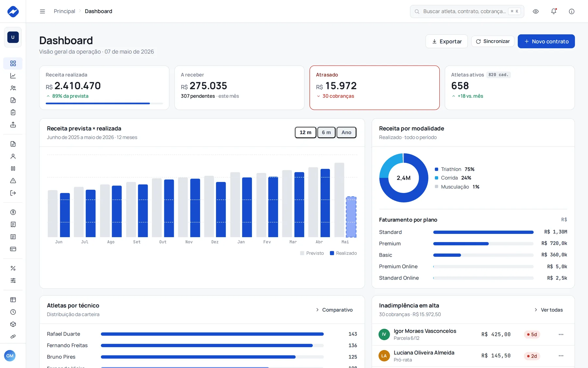Viewport: 588px width, 368px height.
Task: Click the Premium Online plan row
Action: [473, 267]
